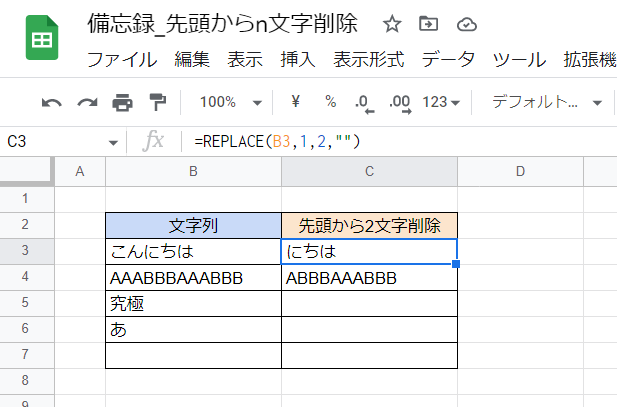Click the fill handle on cell C3

[456, 264]
